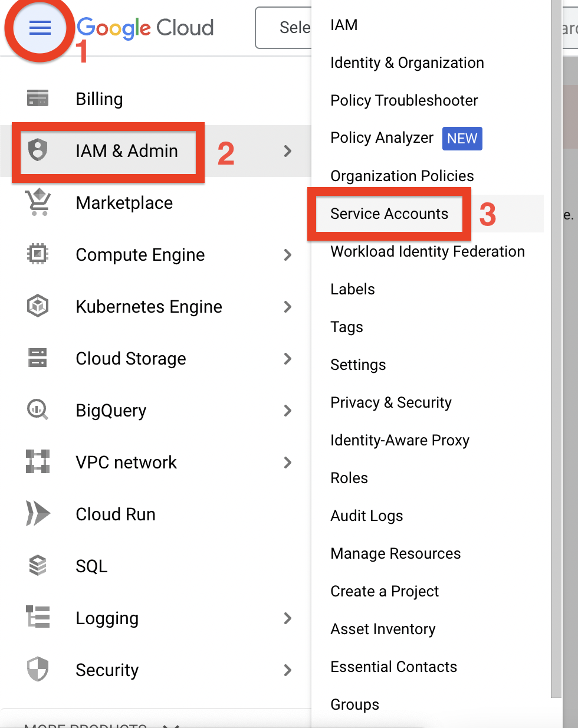Viewport: 578px width, 728px height.
Task: Open Compute Engine menu entry
Action: tap(140, 255)
